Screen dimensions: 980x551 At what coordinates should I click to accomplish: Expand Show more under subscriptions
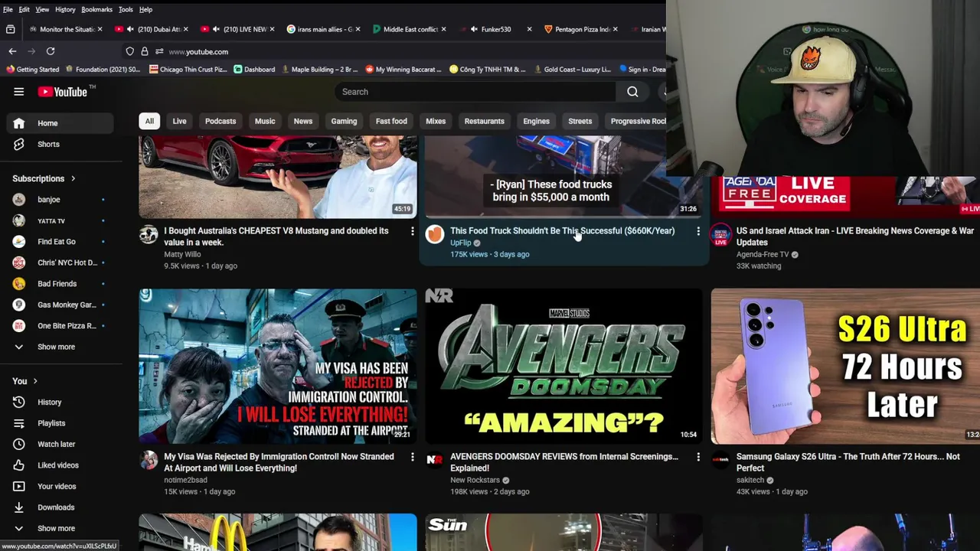click(x=56, y=347)
